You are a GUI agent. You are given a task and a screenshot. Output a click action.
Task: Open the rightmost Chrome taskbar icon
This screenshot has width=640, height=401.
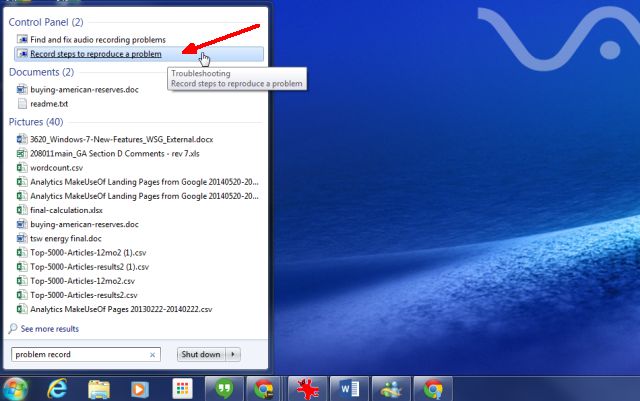[x=433, y=388]
